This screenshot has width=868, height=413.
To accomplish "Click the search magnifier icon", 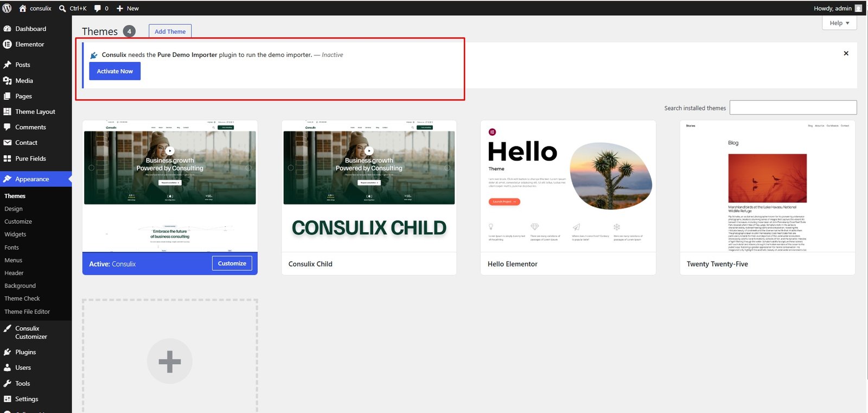I will 62,8.
